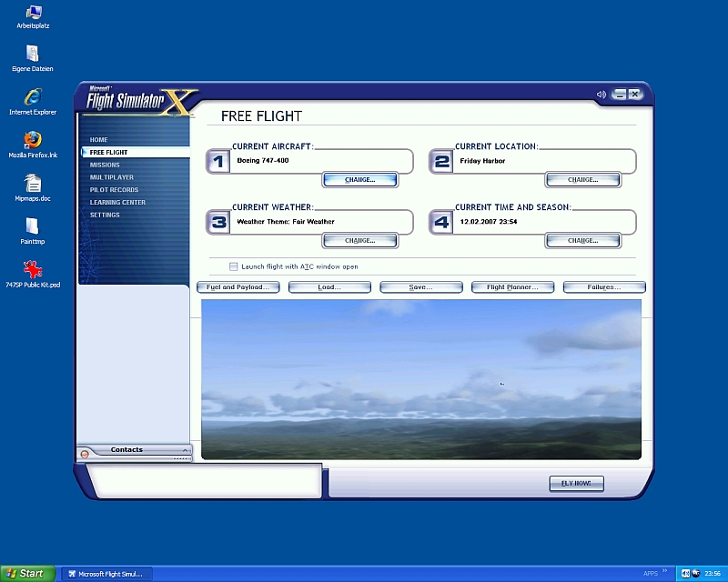
Task: Enable Launch flight with ATC window open
Action: tap(233, 266)
